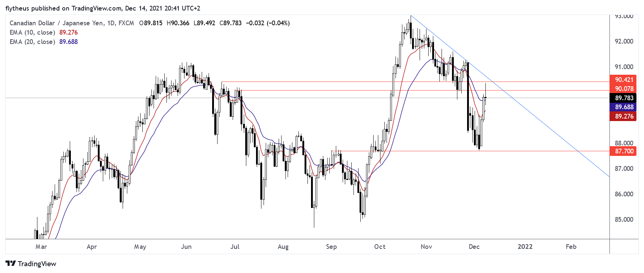
Task: Click the 91.000 price axis label
Action: 624,67
